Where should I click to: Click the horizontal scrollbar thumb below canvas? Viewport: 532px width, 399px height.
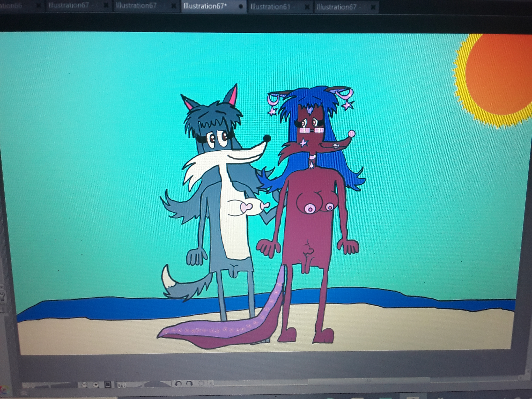pyautogui.click(x=368, y=381)
